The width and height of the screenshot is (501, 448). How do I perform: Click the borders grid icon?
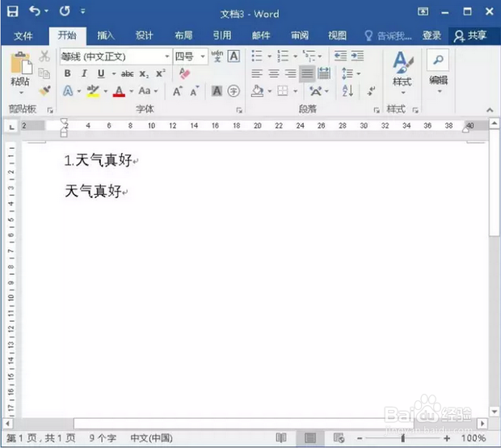tap(283, 91)
